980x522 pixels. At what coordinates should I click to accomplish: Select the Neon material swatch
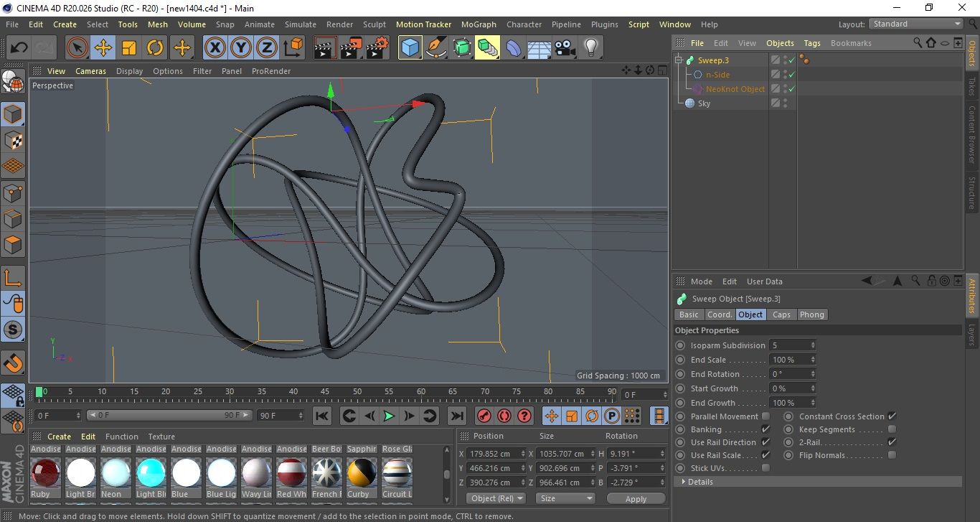point(116,473)
